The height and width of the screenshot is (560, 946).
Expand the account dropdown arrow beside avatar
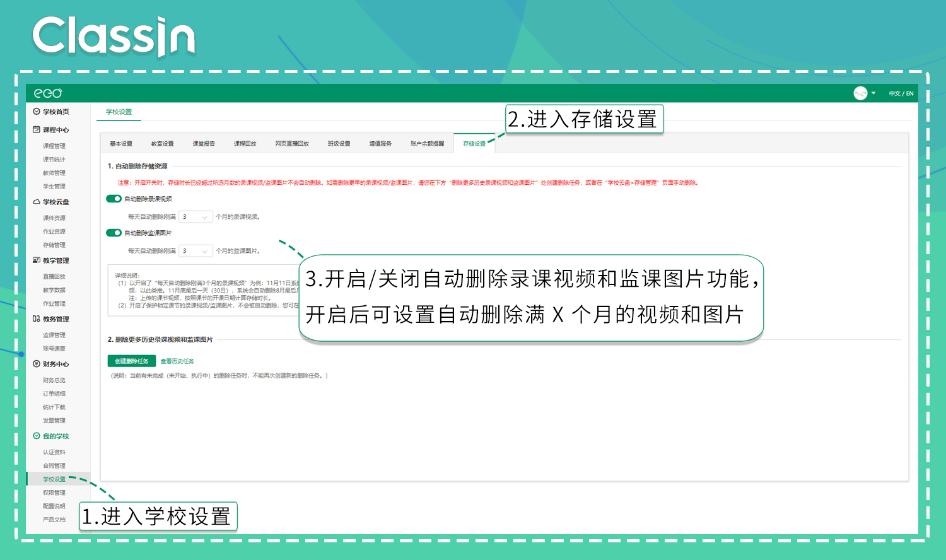pos(873,93)
